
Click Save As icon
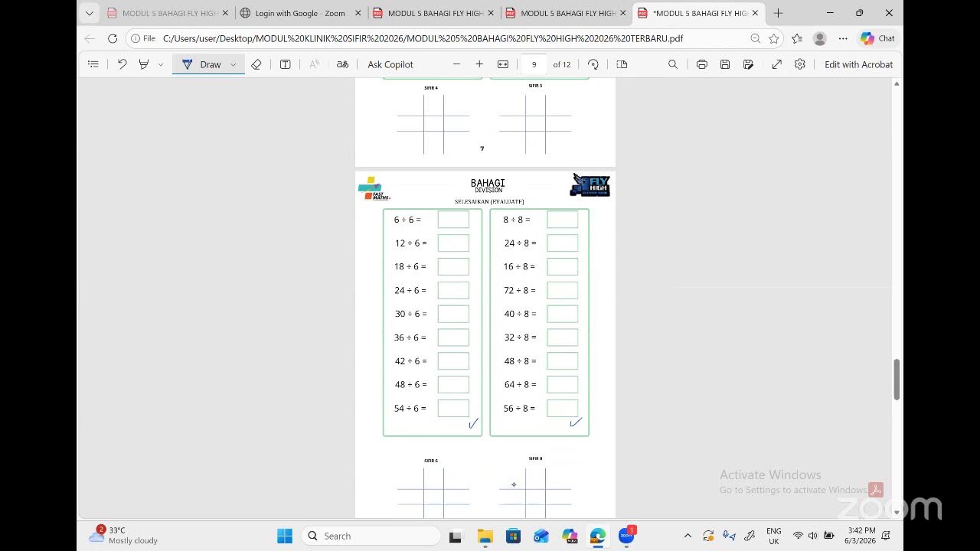[x=748, y=64]
